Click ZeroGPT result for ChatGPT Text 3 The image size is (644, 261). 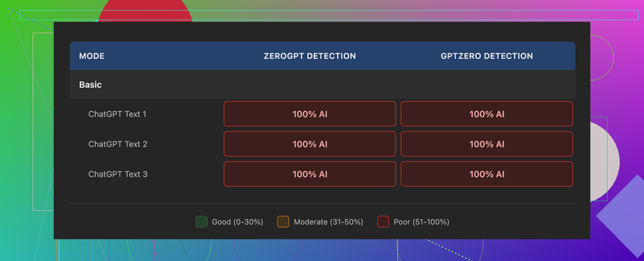pyautogui.click(x=310, y=174)
